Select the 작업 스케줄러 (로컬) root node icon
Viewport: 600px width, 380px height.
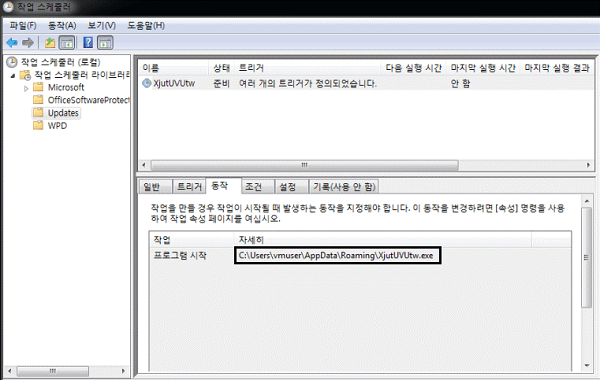pos(12,62)
